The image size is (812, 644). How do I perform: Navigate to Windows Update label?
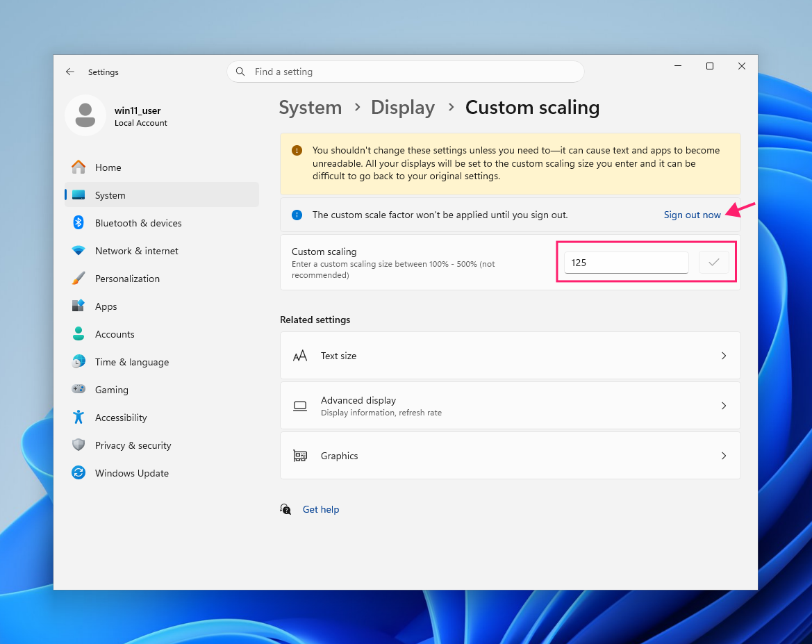tap(131, 473)
